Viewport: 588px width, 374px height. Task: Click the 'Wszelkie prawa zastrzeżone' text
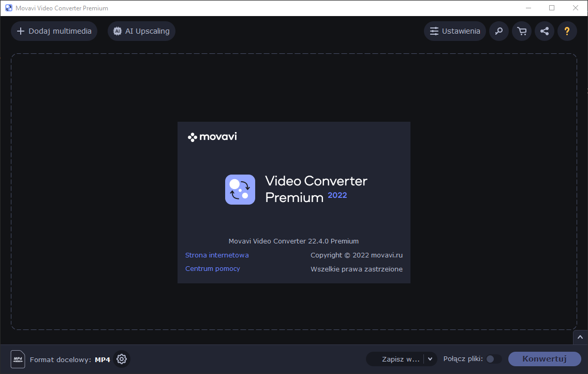coord(357,269)
